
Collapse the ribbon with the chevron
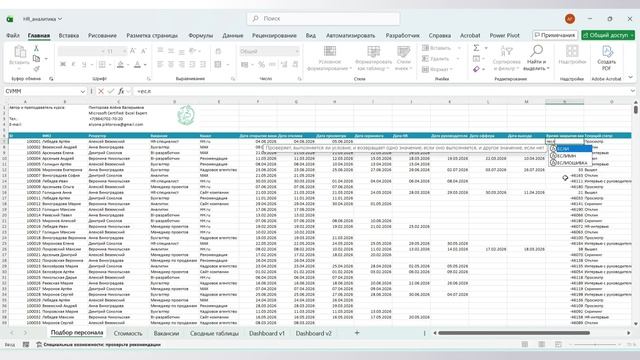coord(631,78)
